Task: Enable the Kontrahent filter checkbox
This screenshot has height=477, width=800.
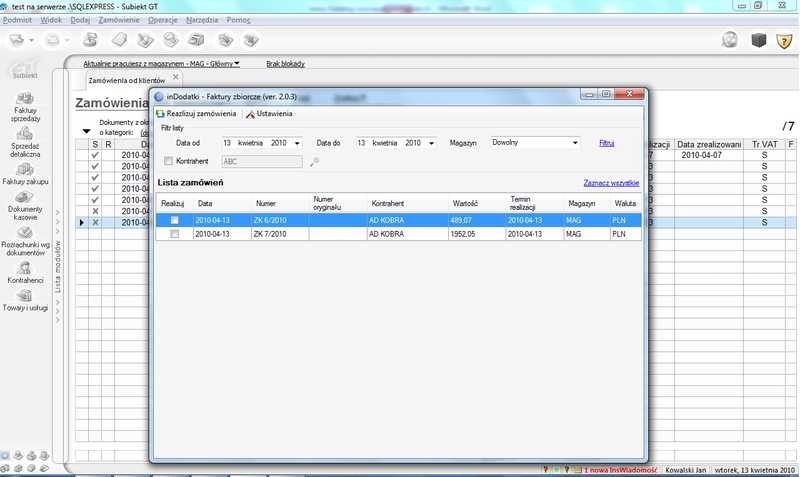Action: point(168,161)
